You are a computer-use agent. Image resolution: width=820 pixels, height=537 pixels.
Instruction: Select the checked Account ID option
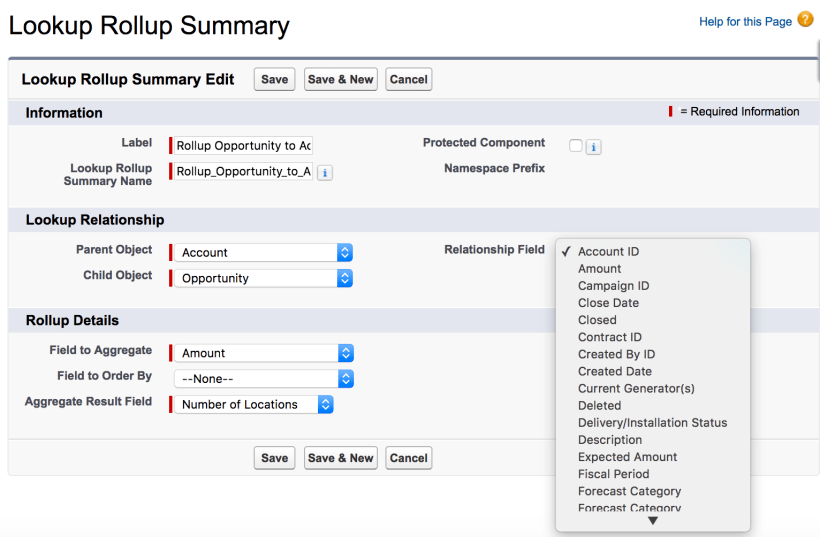tap(608, 252)
